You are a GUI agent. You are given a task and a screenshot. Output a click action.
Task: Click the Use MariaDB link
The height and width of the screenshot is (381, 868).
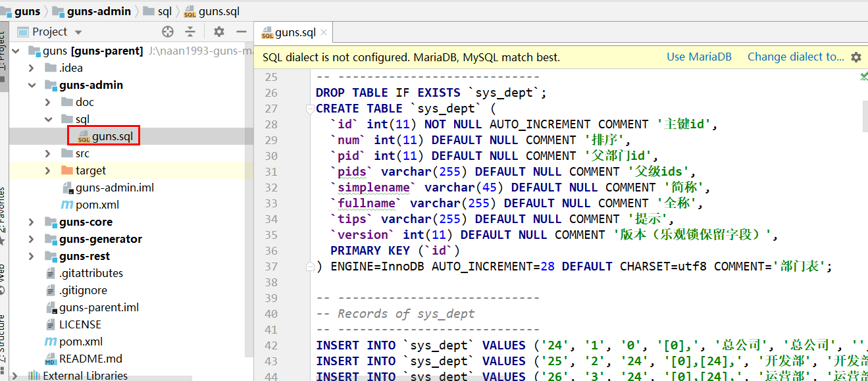tap(699, 57)
